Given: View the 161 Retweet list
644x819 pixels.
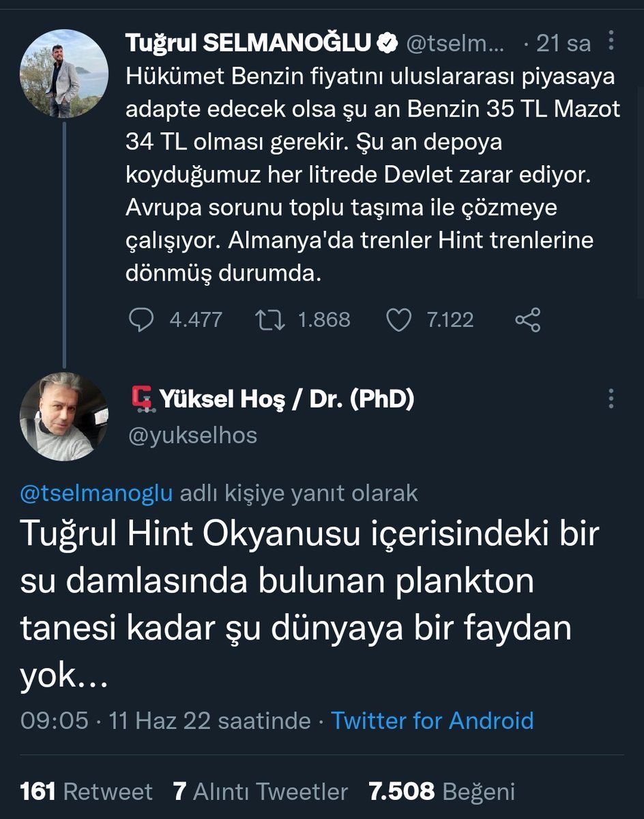Looking at the screenshot, I should (87, 792).
